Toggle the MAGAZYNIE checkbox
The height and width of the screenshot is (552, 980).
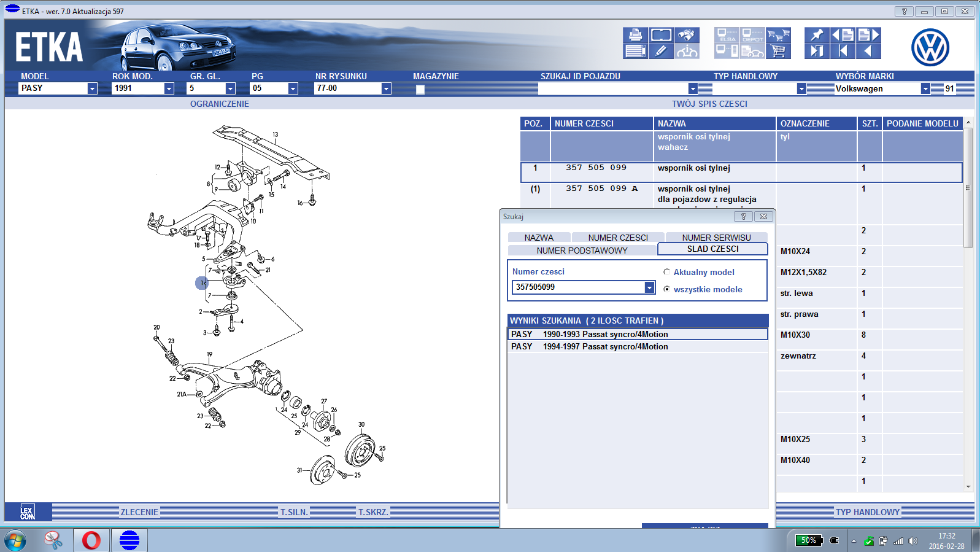420,89
